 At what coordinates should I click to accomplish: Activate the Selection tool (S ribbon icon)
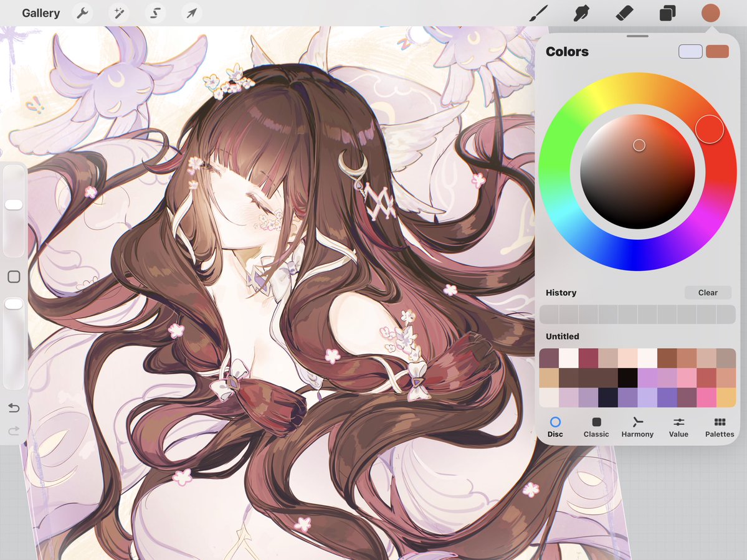pyautogui.click(x=155, y=13)
